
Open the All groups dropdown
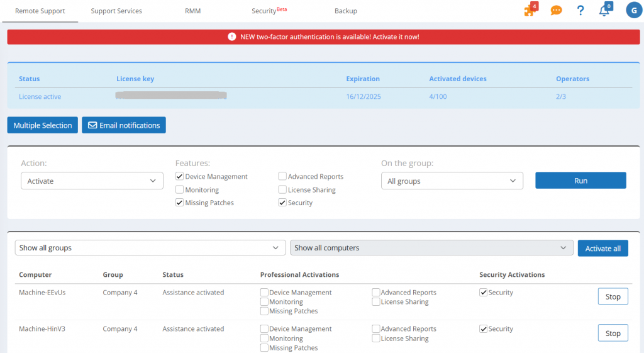tap(452, 181)
